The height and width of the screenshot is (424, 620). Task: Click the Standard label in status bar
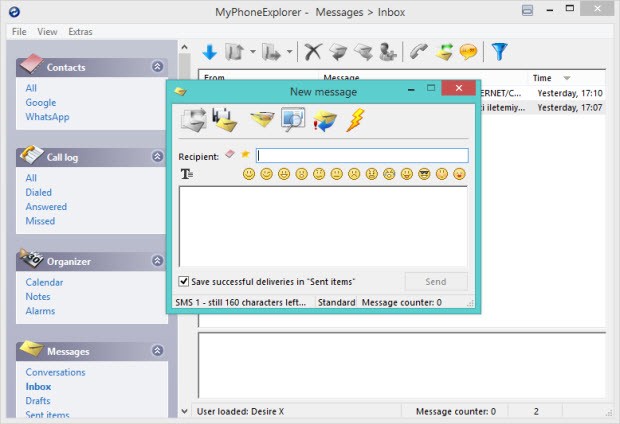click(x=336, y=302)
